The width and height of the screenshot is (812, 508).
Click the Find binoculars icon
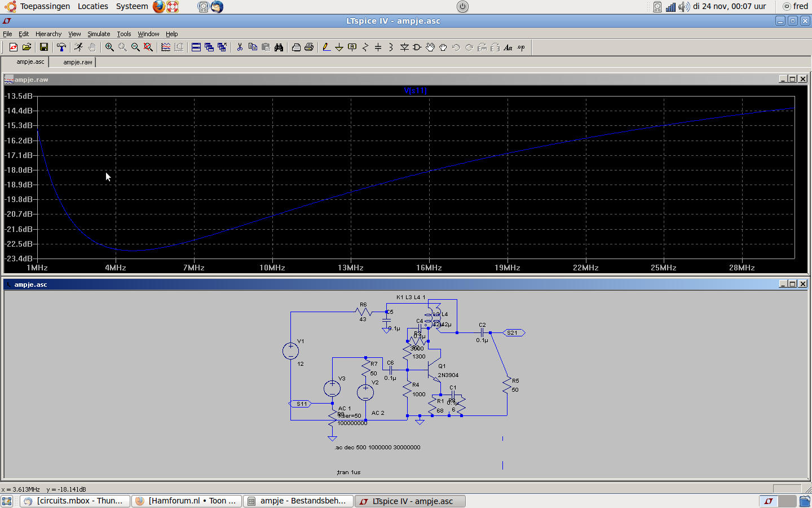click(279, 47)
